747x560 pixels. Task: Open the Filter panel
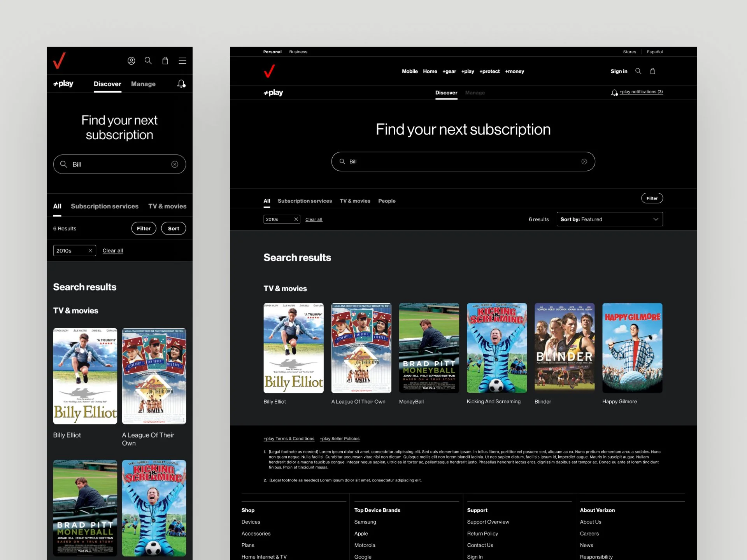point(652,198)
